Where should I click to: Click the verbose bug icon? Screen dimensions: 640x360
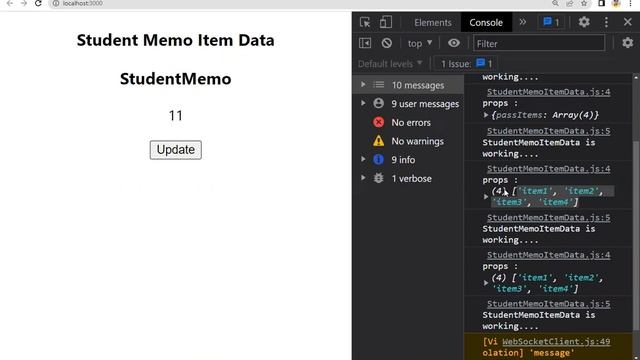[378, 178]
